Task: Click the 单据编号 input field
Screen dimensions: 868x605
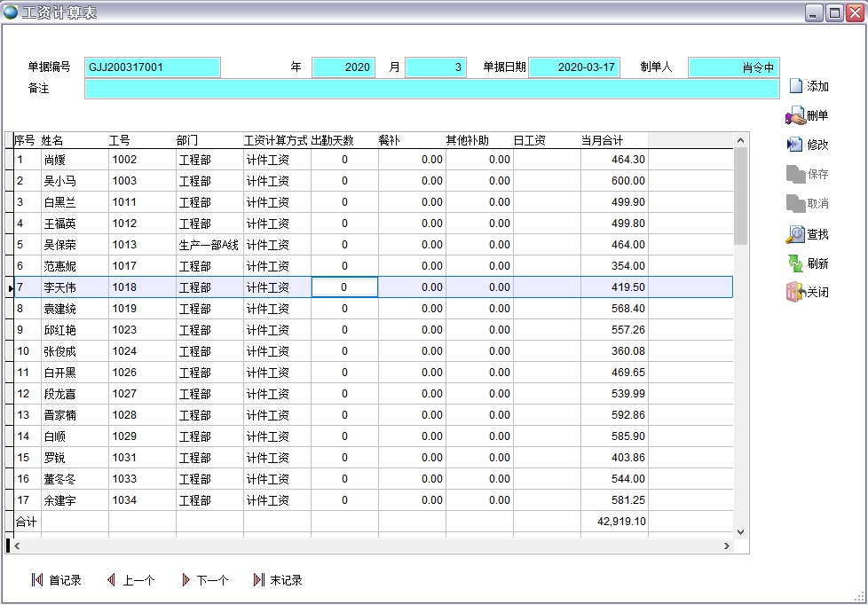Action: [153, 66]
